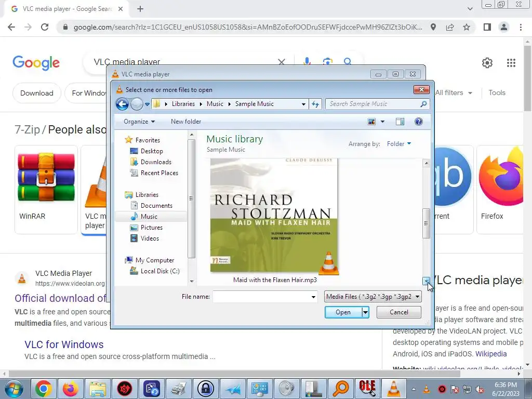Open Windows Start menu
Image resolution: width=532 pixels, height=399 pixels.
tap(14, 389)
